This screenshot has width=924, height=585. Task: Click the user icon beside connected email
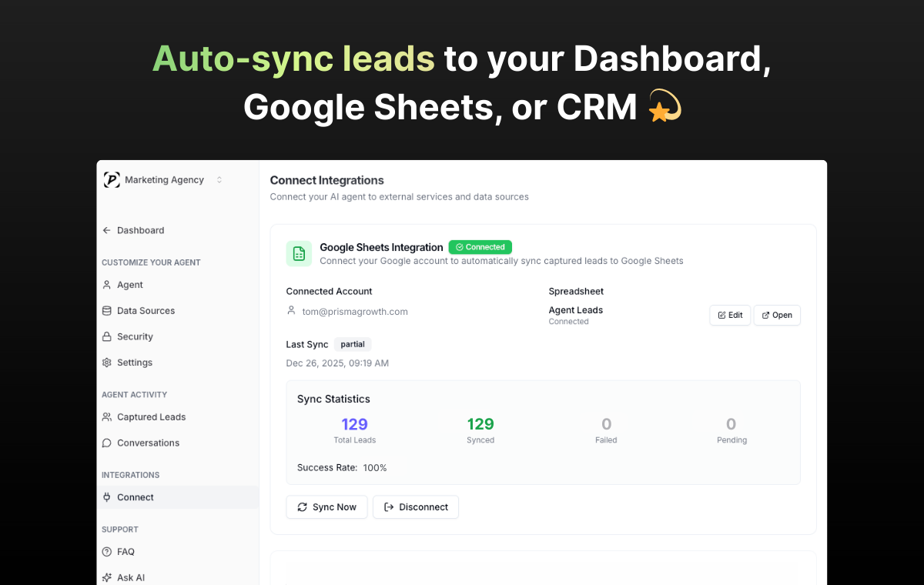click(x=291, y=311)
